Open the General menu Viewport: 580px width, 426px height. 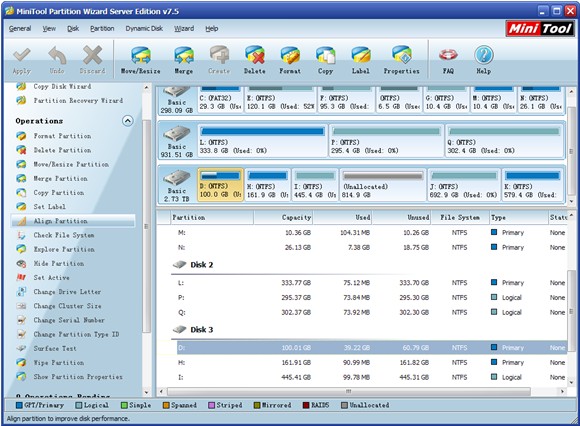(x=20, y=28)
